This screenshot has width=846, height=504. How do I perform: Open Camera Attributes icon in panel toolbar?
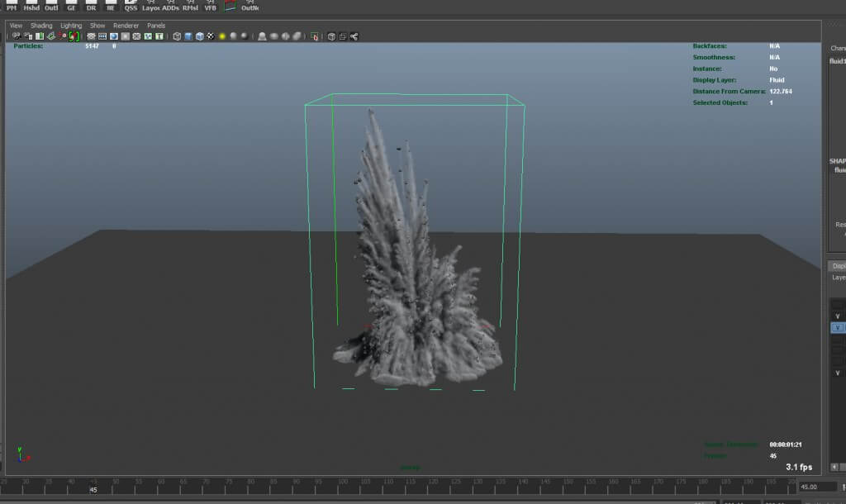pyautogui.click(x=28, y=36)
